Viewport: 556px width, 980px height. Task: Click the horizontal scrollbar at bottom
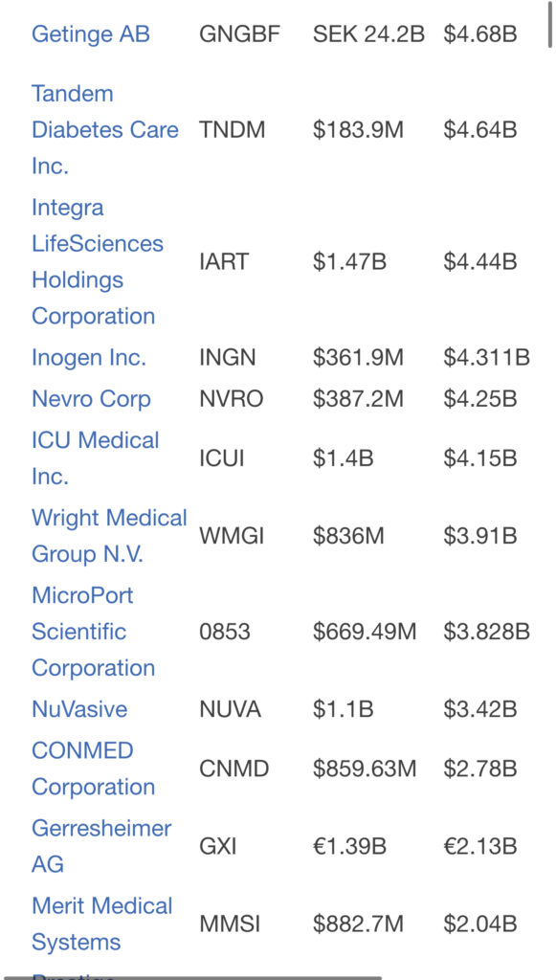point(197,977)
